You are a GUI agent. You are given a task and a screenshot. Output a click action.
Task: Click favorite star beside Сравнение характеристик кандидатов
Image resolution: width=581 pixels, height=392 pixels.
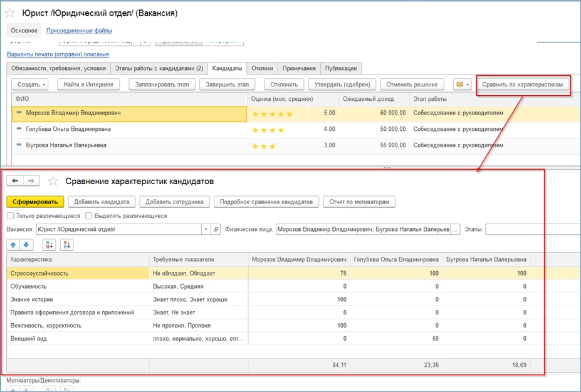[53, 181]
